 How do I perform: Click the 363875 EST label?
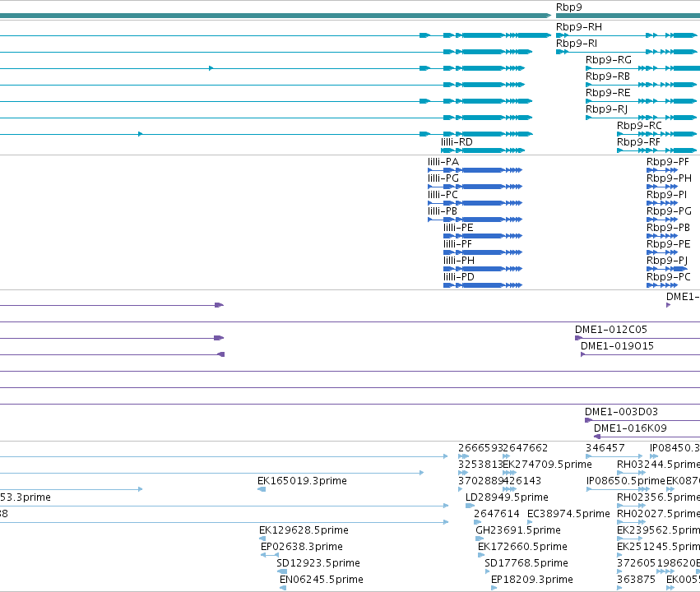[x=636, y=580]
